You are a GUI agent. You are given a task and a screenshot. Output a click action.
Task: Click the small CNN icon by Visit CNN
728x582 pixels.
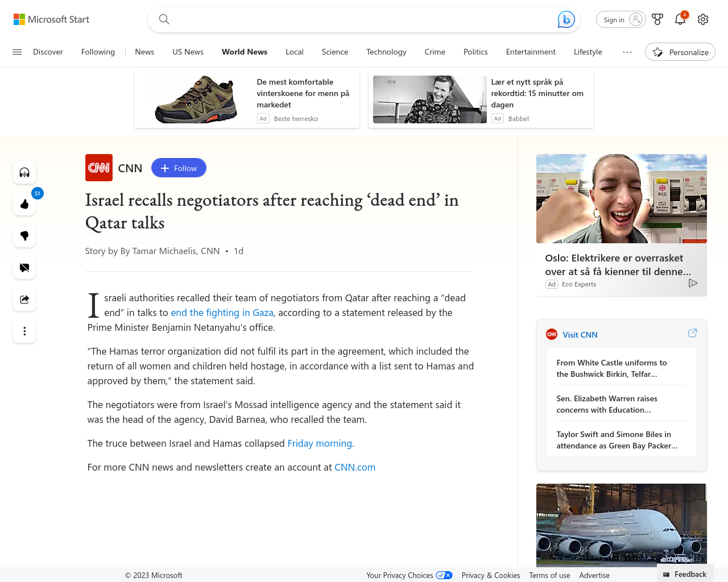[552, 334]
